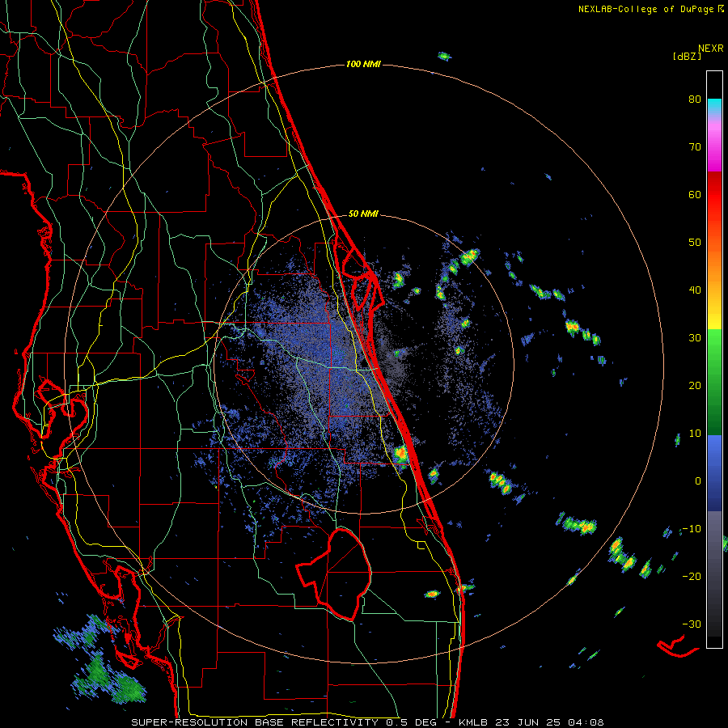
Task: Select the 60 value on dBZ scale
Action: click(695, 194)
